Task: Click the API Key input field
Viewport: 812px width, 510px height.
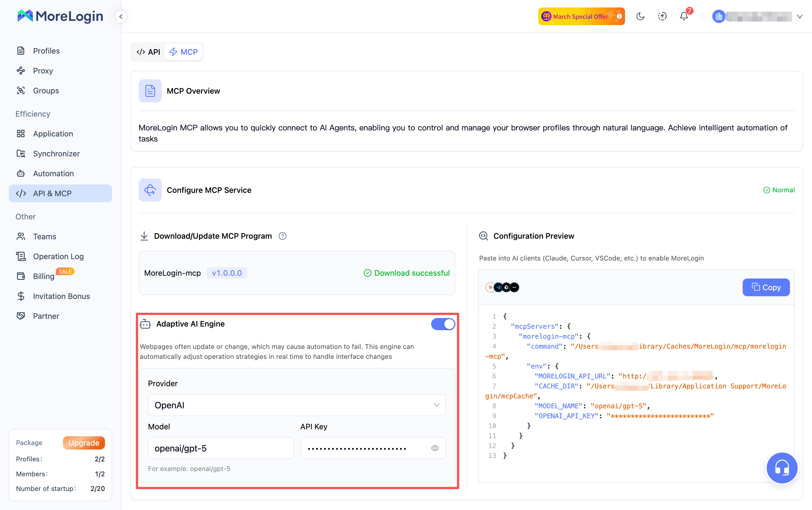Action: click(373, 448)
